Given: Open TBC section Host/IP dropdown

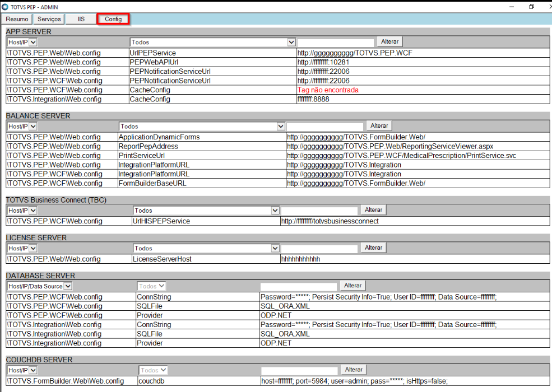Looking at the screenshot, I should coord(22,211).
